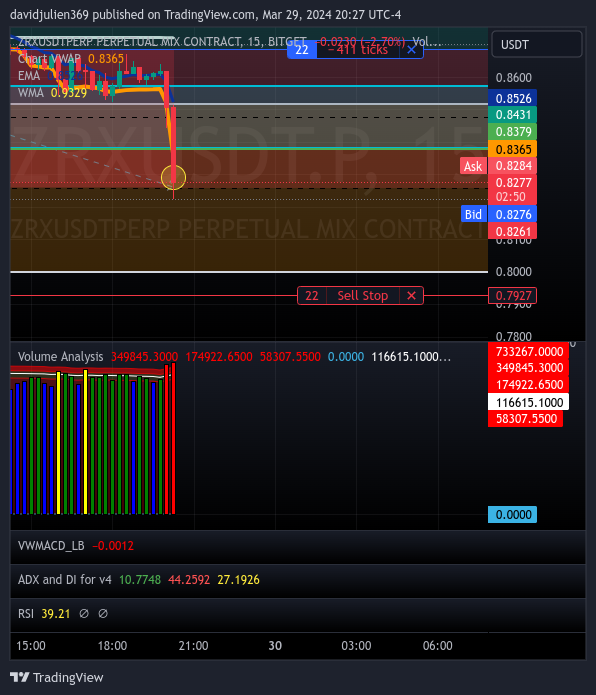Click the 0.8276 bid price value
The height and width of the screenshot is (695, 596).
coord(513,215)
